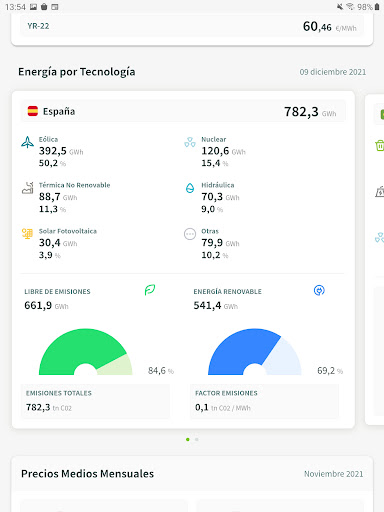The width and height of the screenshot is (384, 512).
Task: Tap the nuclear icon on the next card
Action: (x=380, y=237)
